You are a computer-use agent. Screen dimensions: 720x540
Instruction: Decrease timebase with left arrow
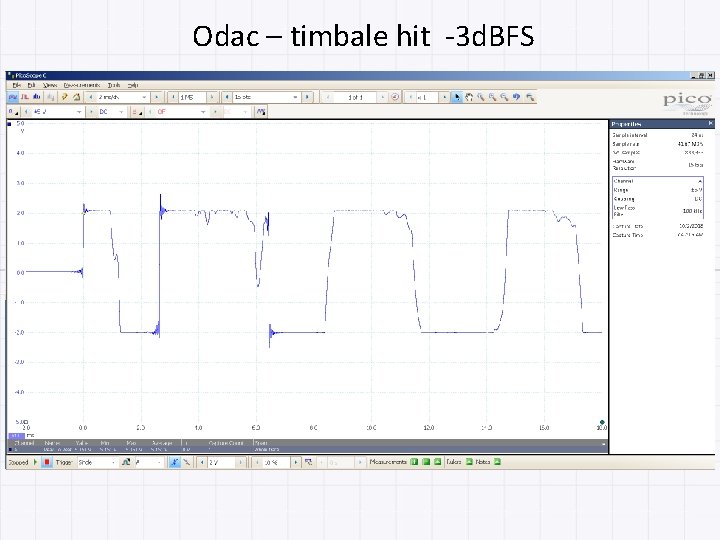(x=91, y=97)
